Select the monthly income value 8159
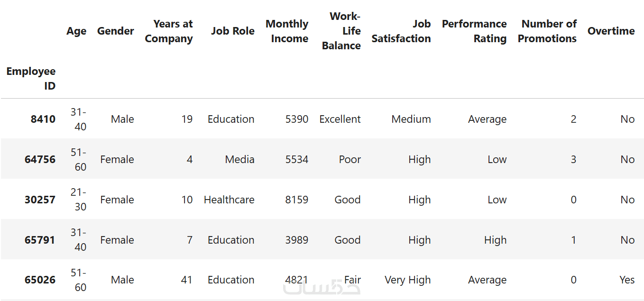644x301 pixels. click(x=297, y=200)
